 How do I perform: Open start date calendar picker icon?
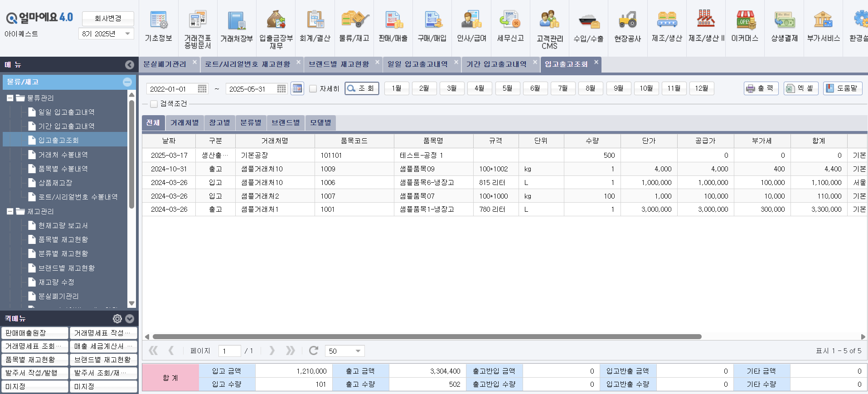click(x=202, y=89)
